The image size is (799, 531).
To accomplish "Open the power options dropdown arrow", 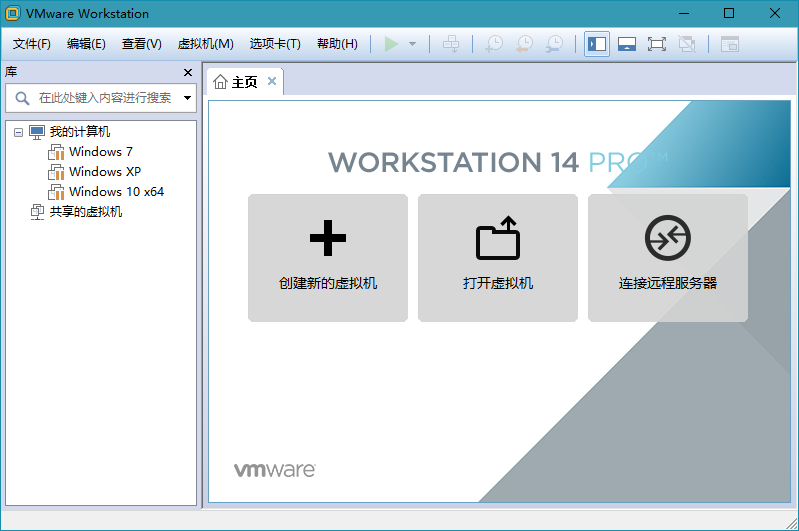I will tap(412, 44).
